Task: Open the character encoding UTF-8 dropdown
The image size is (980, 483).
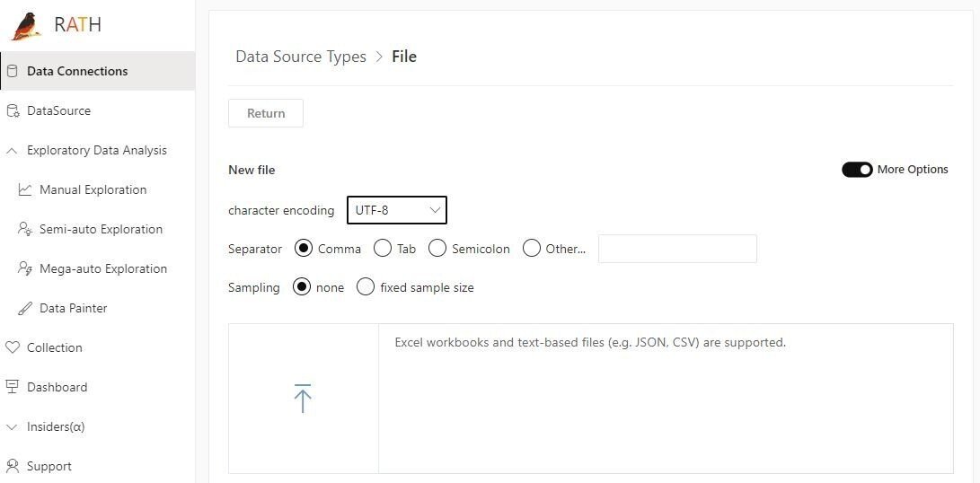Action: click(397, 210)
